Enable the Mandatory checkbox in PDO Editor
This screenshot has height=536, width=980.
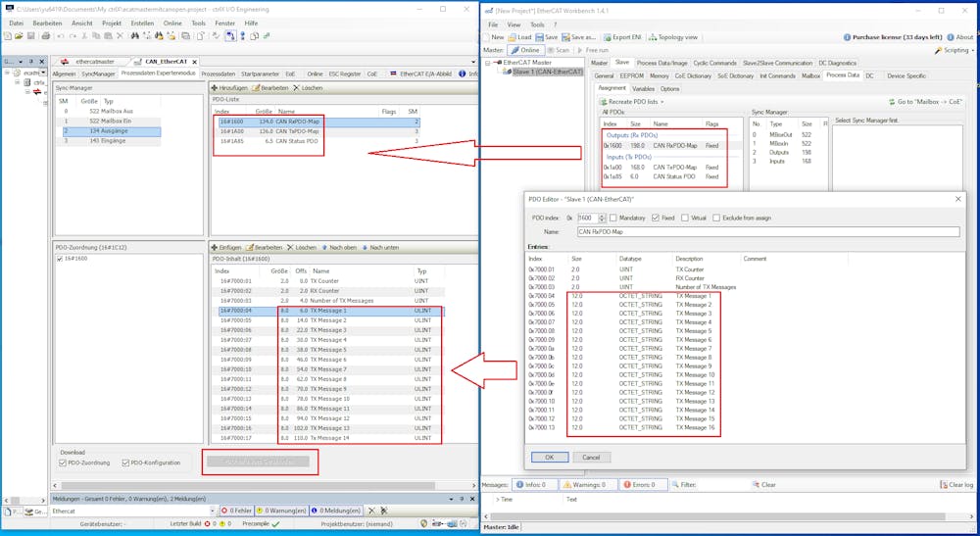coord(613,218)
